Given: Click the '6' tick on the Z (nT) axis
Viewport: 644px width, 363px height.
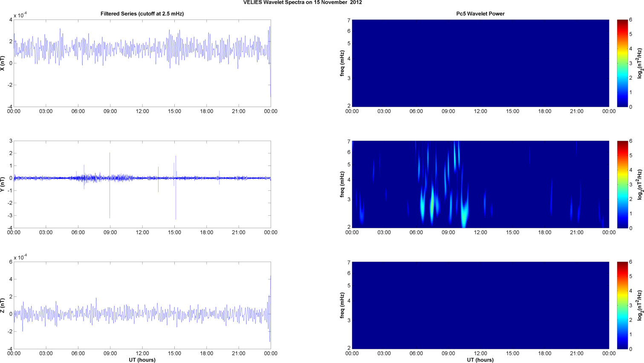Looking at the screenshot, I should (11, 262).
